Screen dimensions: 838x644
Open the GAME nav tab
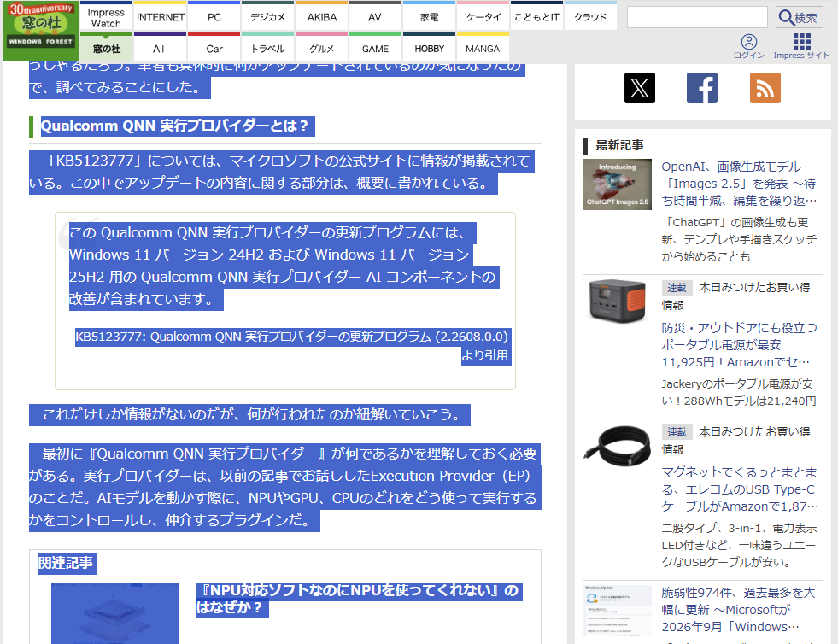375,49
